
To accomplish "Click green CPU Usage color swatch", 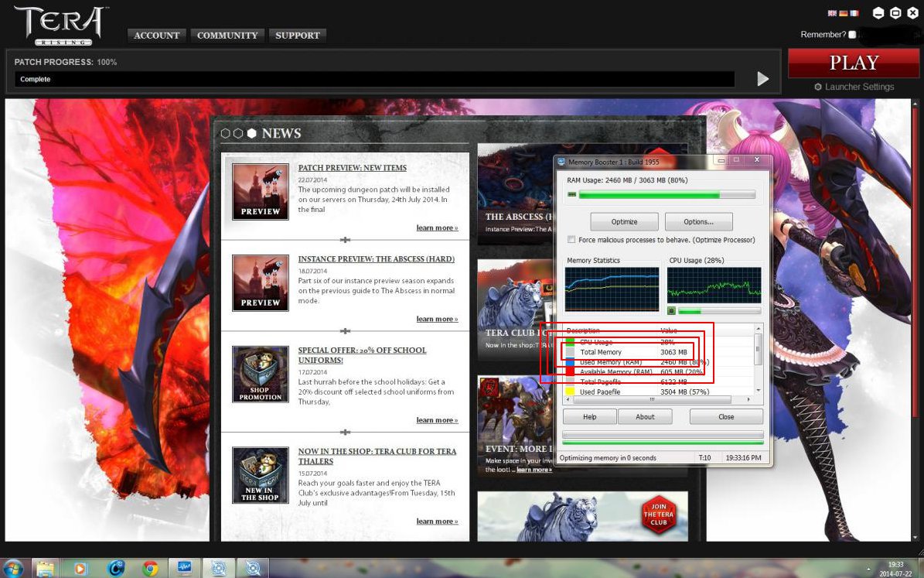I will 570,342.
